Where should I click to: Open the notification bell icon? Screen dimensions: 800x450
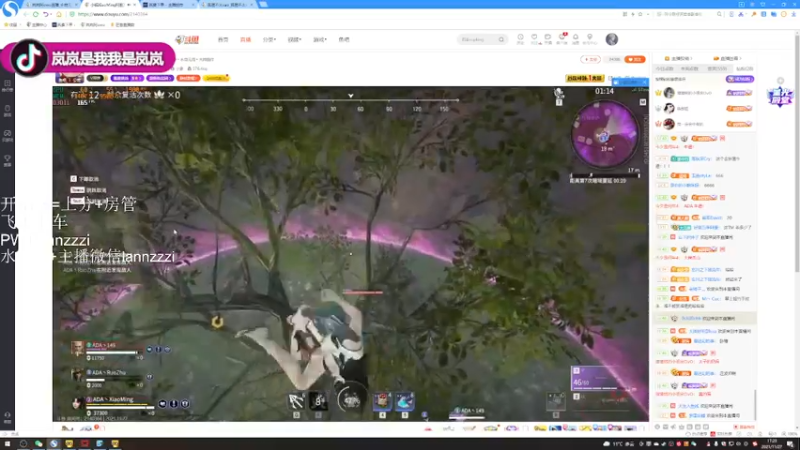pos(576,39)
